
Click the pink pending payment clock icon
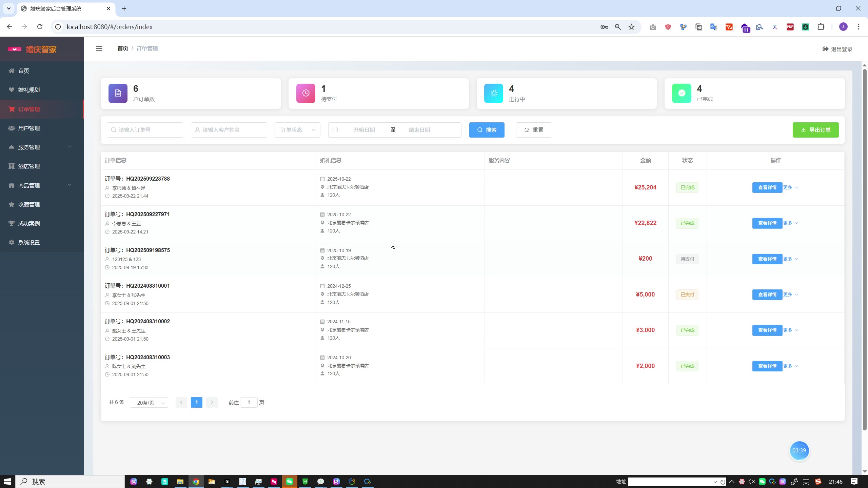pyautogui.click(x=305, y=93)
